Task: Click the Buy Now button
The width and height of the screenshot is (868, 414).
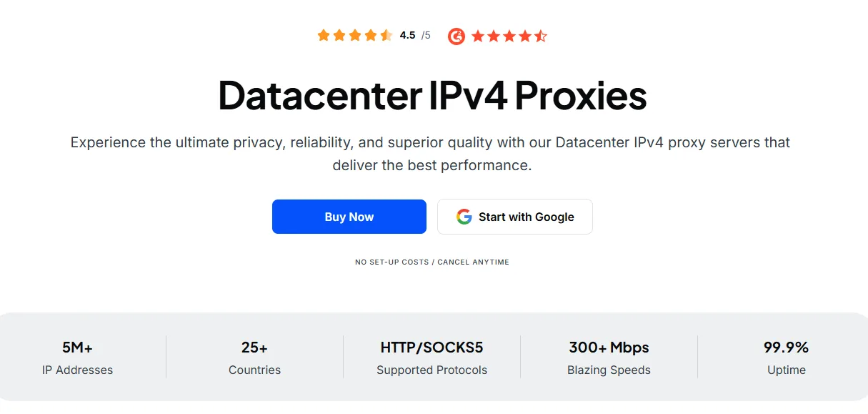Action: click(x=349, y=216)
